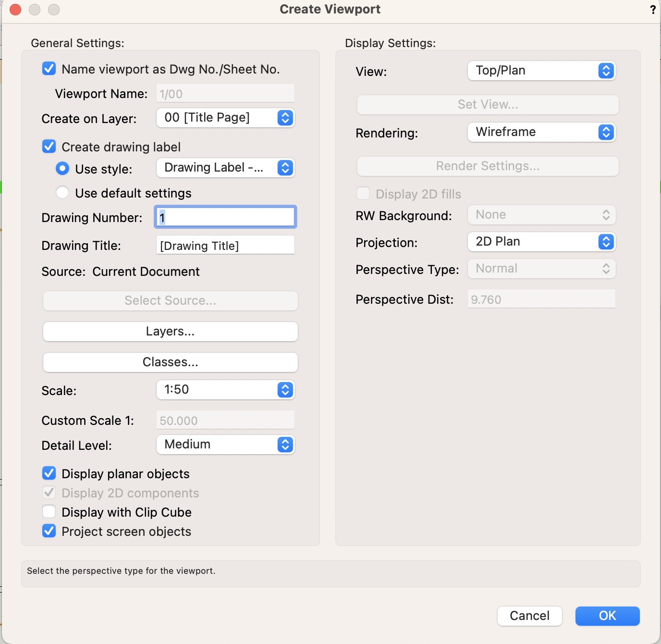
Task: Click the help question mark icon
Action: (652, 10)
